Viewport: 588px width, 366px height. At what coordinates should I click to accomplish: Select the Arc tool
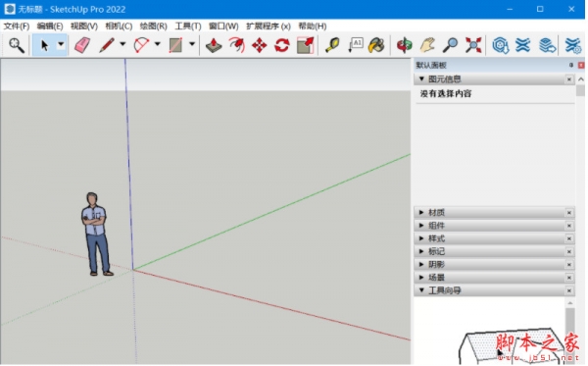click(x=141, y=45)
